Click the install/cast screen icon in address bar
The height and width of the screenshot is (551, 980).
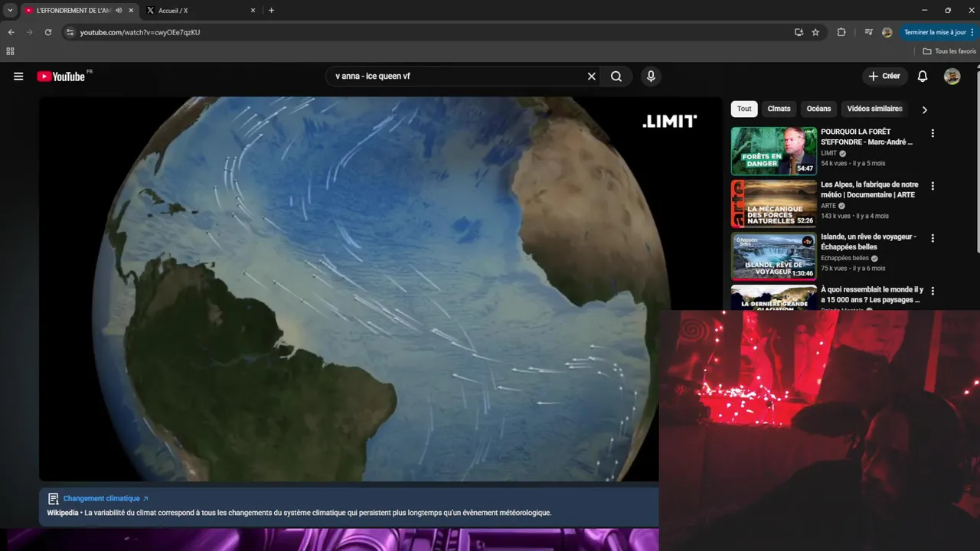799,32
